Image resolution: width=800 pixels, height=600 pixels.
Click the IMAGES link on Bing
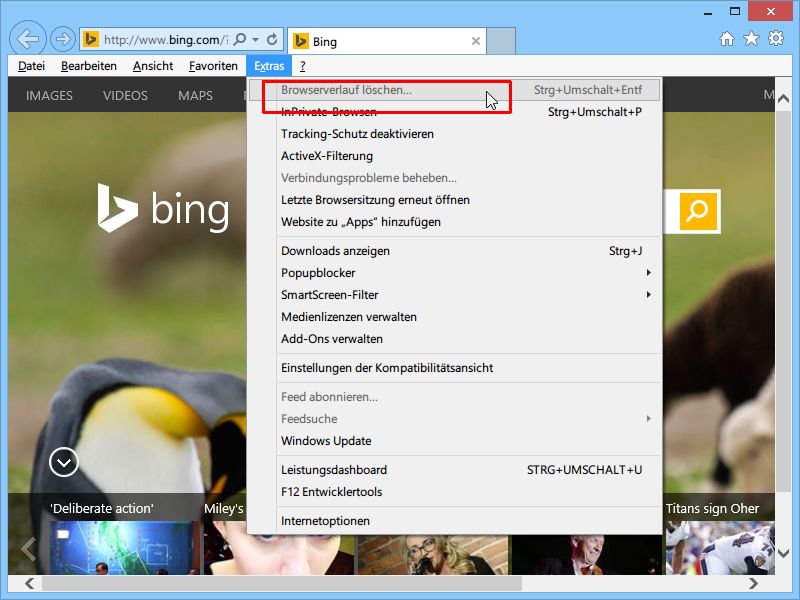(49, 95)
